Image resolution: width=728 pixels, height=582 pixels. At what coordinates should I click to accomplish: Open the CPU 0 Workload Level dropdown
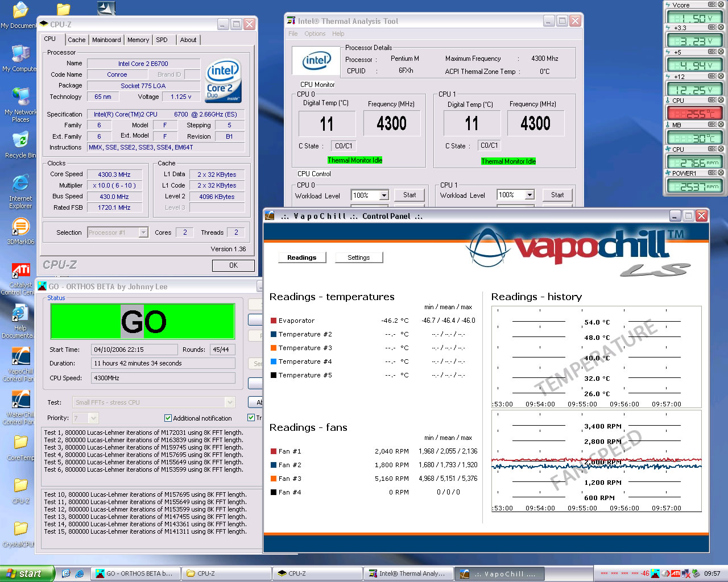(x=384, y=195)
